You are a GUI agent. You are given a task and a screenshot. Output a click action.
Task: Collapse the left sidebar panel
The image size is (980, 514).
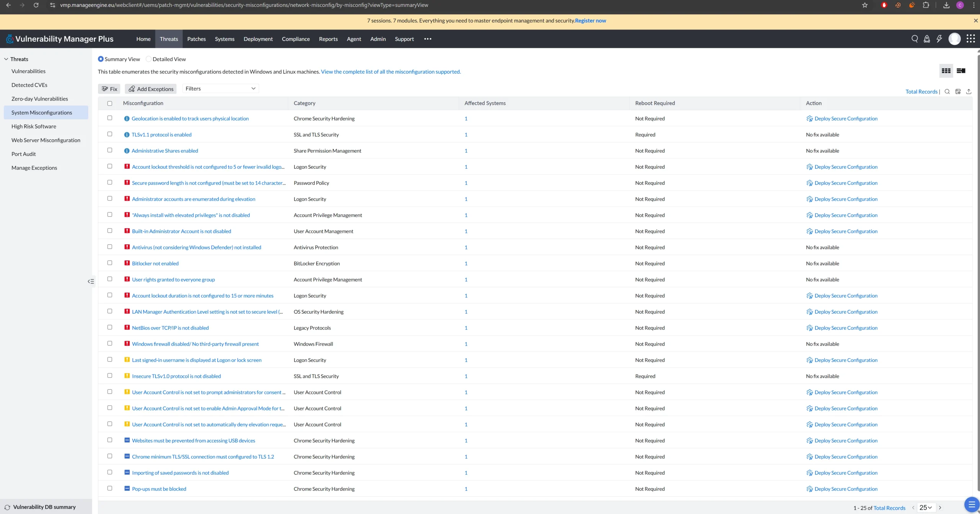(91, 281)
